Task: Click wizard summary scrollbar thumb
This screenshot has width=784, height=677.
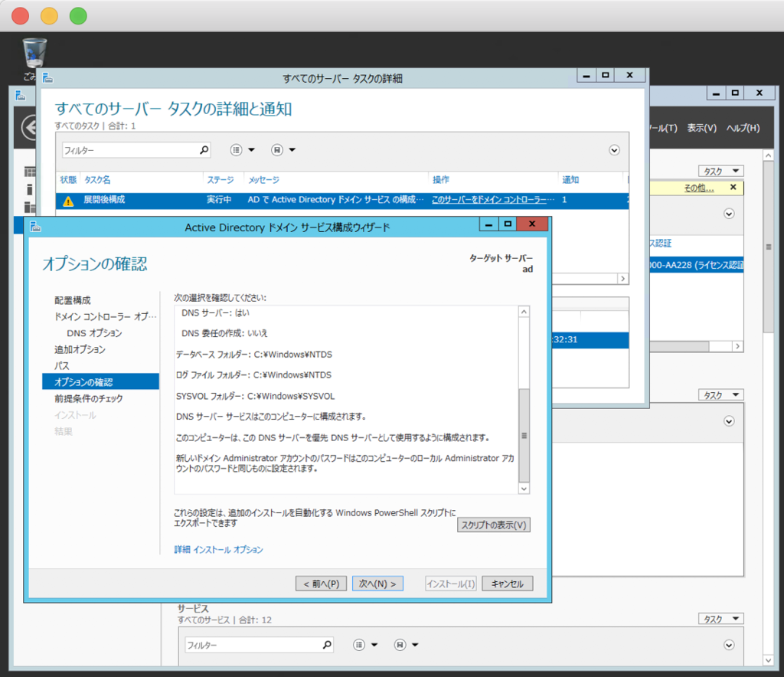Action: pyautogui.click(x=524, y=435)
